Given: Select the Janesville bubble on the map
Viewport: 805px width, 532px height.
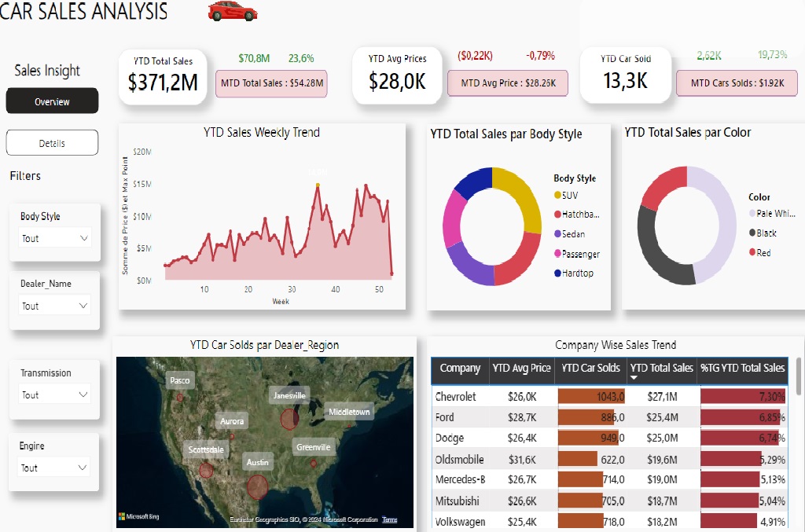Looking at the screenshot, I should (x=290, y=419).
